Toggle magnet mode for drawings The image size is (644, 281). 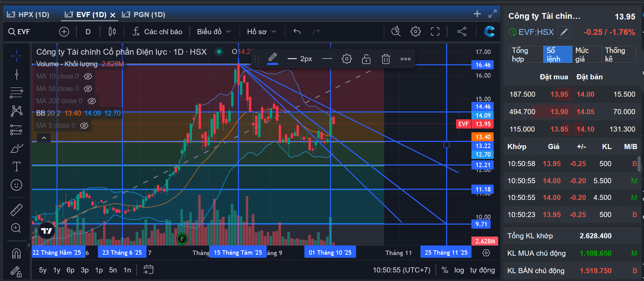(16, 253)
